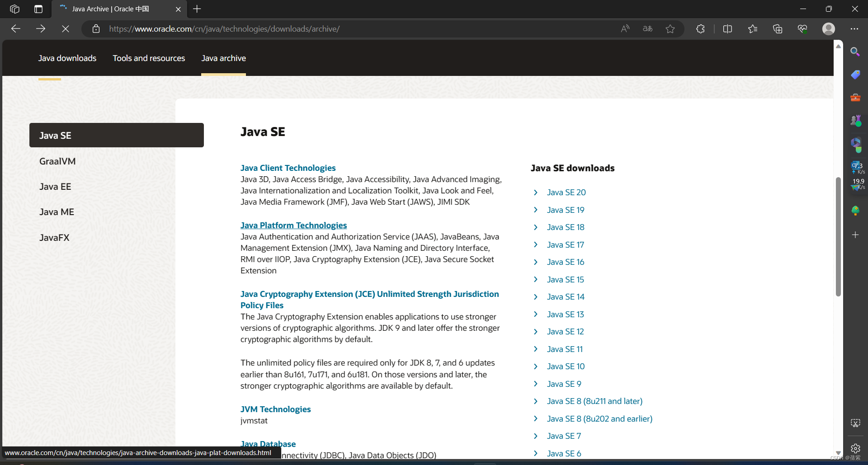The height and width of the screenshot is (465, 868).
Task: Click the sidebar screenshot icon
Action: point(855,423)
